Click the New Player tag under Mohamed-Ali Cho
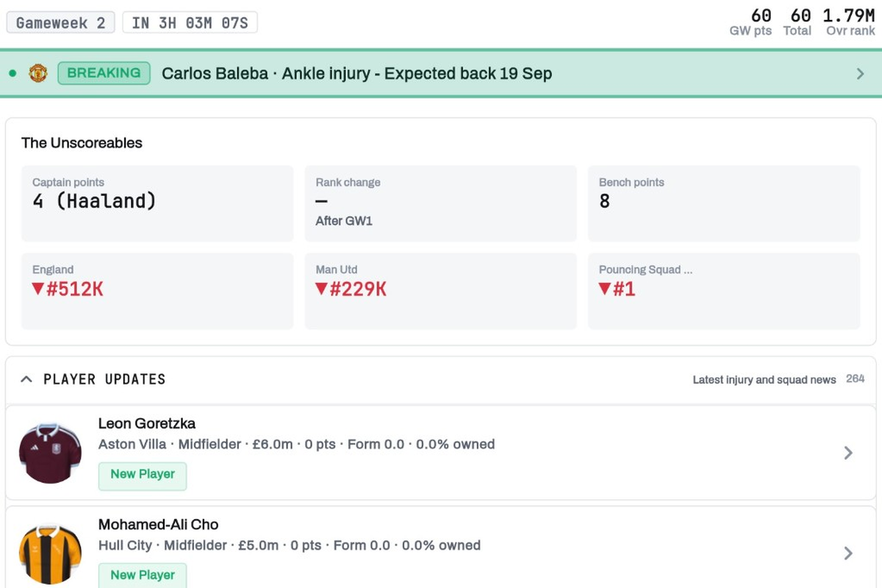This screenshot has height=588, width=882. [x=143, y=576]
